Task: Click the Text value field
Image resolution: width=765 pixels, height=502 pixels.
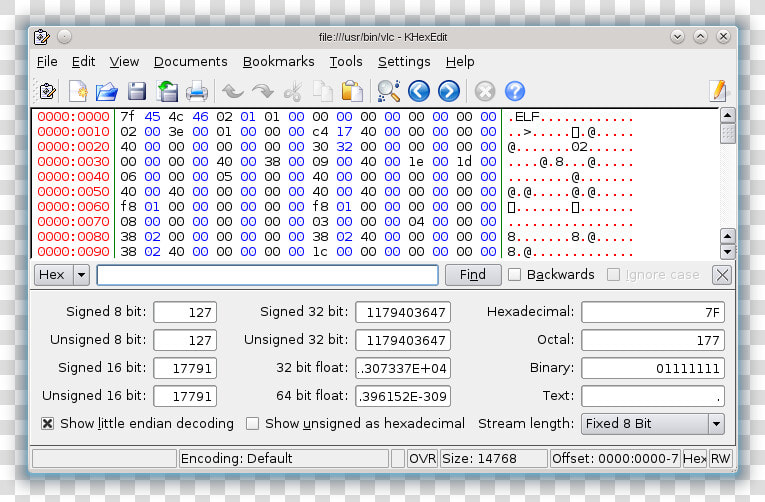Action: point(653,396)
